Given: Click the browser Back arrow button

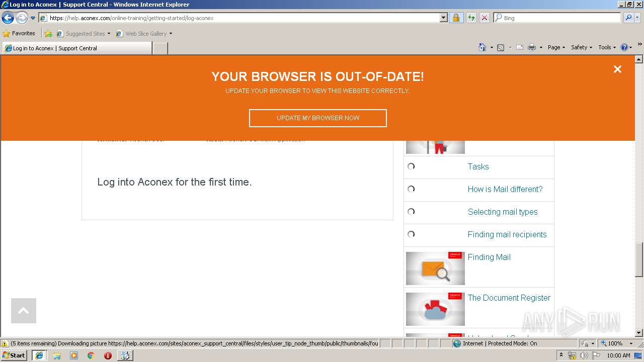Looking at the screenshot, I should click(x=8, y=18).
